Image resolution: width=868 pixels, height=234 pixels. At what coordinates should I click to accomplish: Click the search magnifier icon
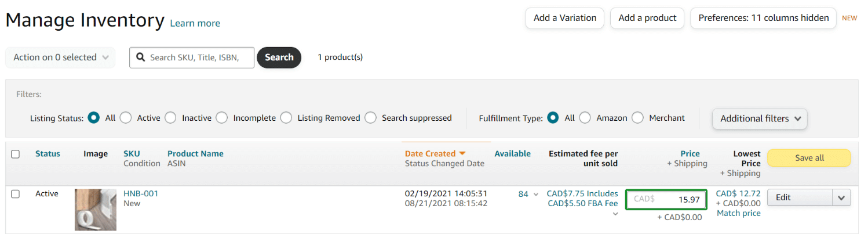point(140,57)
